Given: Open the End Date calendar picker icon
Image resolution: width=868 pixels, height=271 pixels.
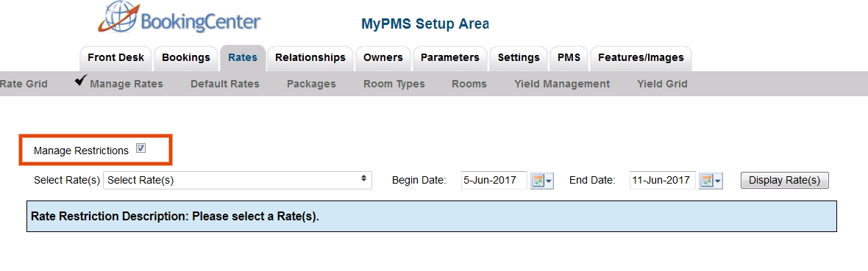Looking at the screenshot, I should 711,180.
